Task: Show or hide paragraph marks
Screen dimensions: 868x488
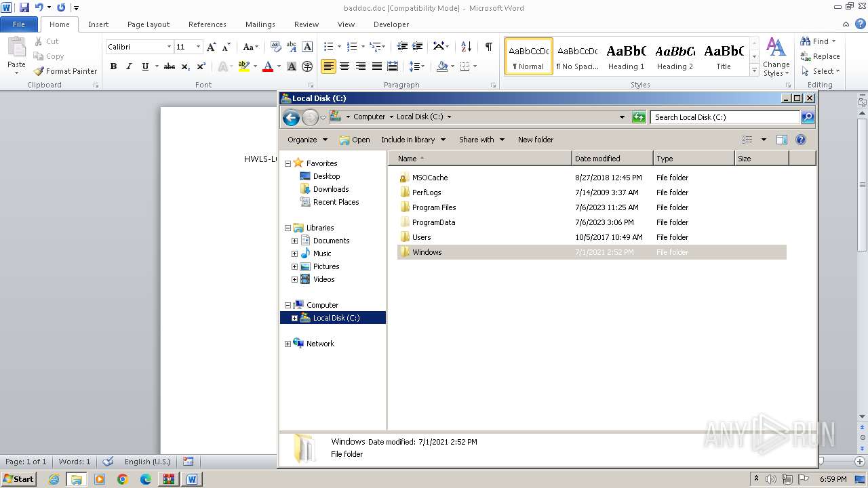Action: click(488, 47)
